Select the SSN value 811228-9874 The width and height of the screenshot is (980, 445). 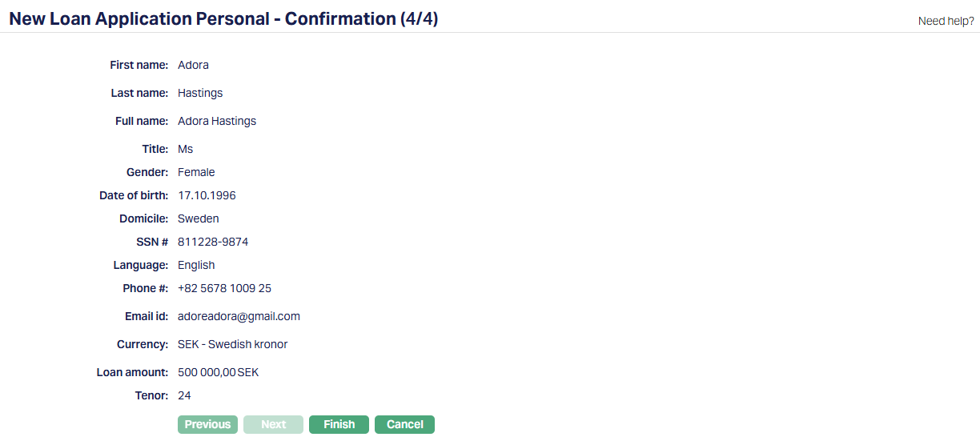pyautogui.click(x=213, y=242)
